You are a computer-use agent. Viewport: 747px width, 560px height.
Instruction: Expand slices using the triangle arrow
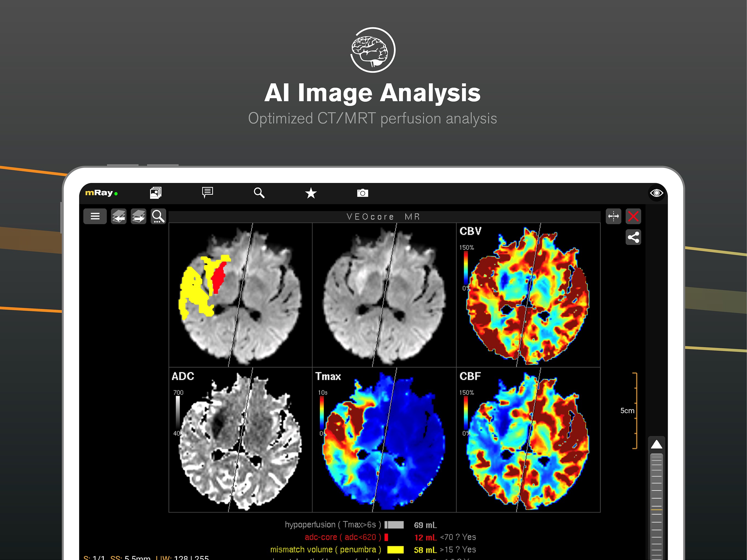click(656, 445)
